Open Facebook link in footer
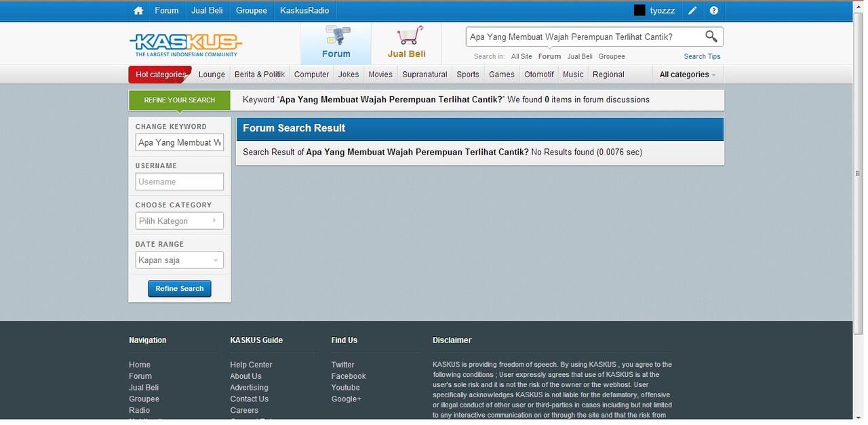This screenshot has height=425, width=868. (x=349, y=376)
